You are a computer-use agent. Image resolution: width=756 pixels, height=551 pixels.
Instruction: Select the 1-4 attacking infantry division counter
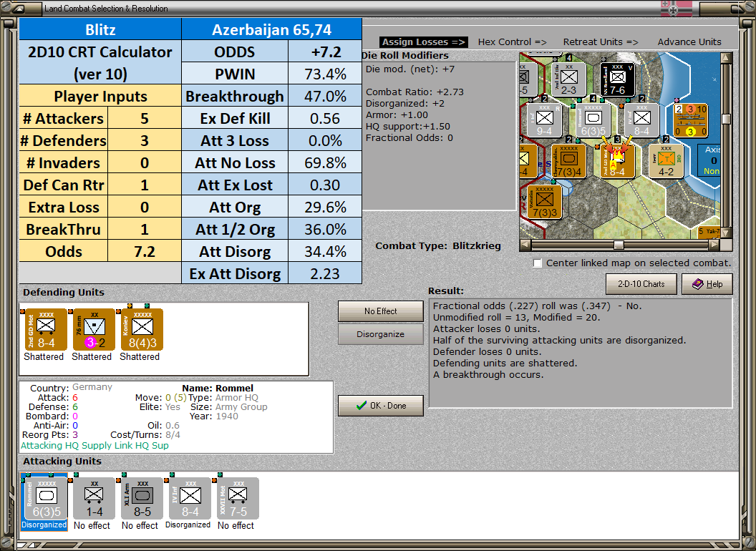pyautogui.click(x=94, y=499)
